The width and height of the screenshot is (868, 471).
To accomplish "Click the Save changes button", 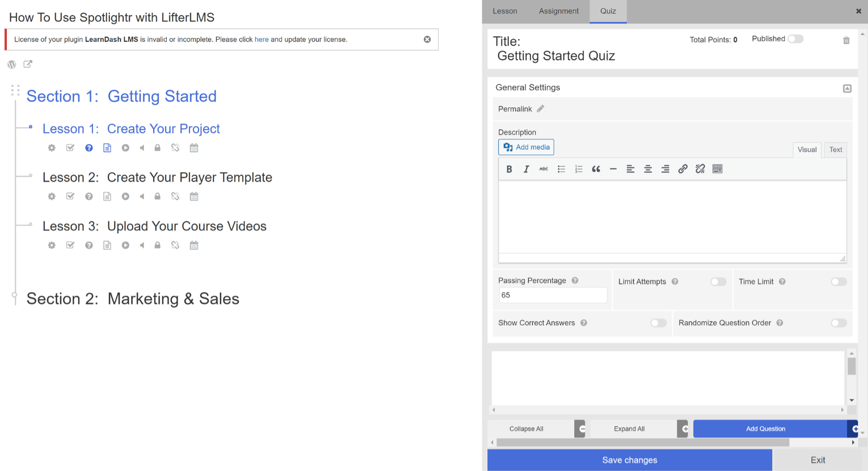I will [630, 460].
